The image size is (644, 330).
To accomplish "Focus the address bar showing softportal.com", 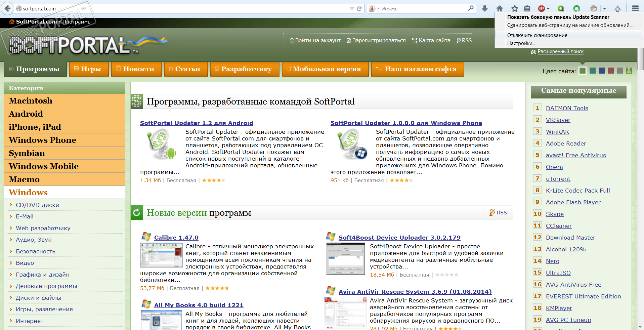I will pyautogui.click(x=184, y=9).
